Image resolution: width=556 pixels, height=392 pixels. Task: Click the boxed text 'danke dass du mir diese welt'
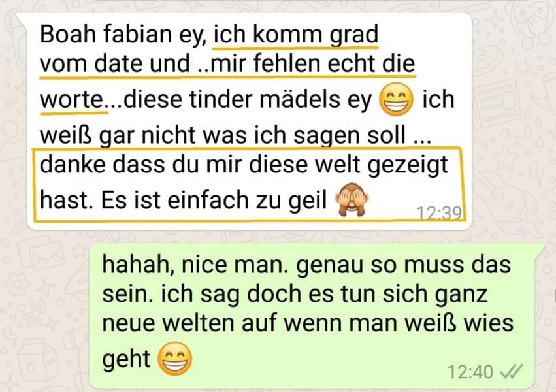(x=202, y=165)
